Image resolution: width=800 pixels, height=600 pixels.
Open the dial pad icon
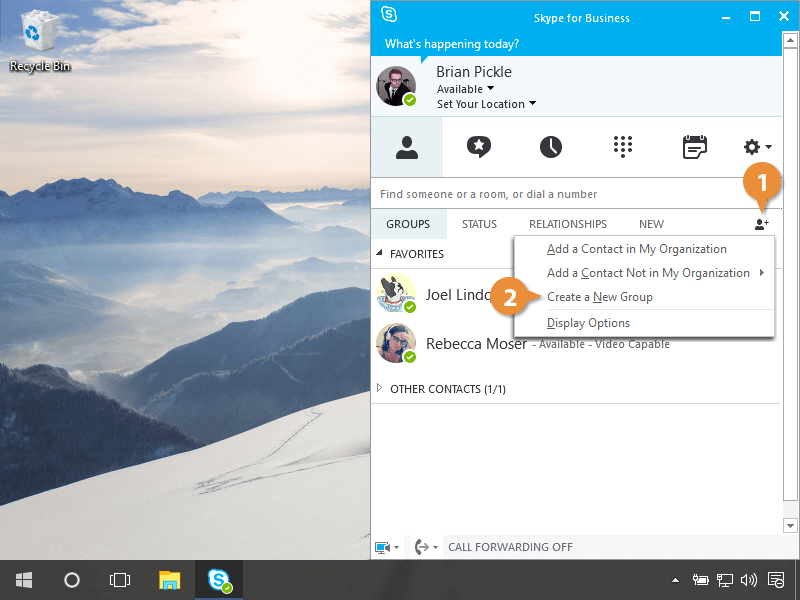623,147
